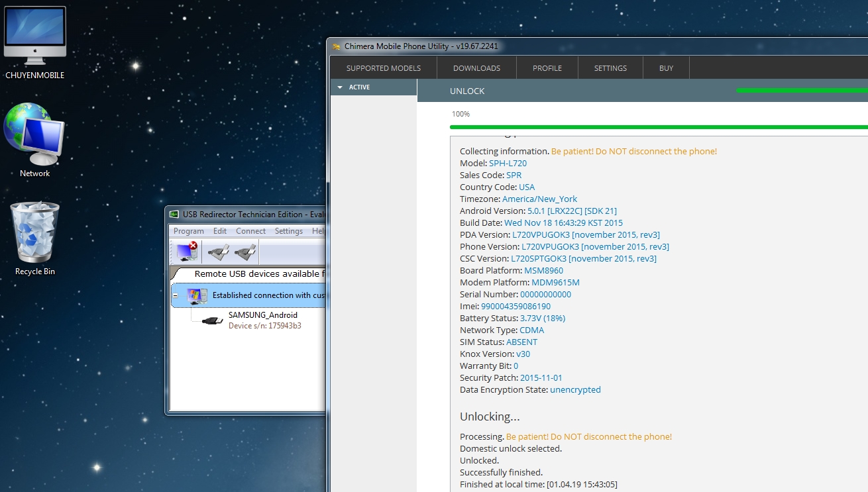
Task: Click the Warranty Bit value 0
Action: 515,366
